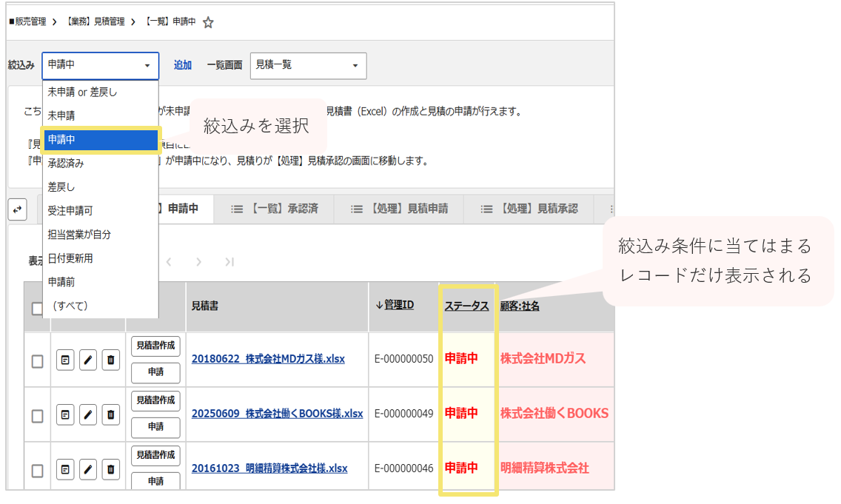
Task: Open the 絞込み filter dropdown showing 申請中
Action: [x=100, y=65]
